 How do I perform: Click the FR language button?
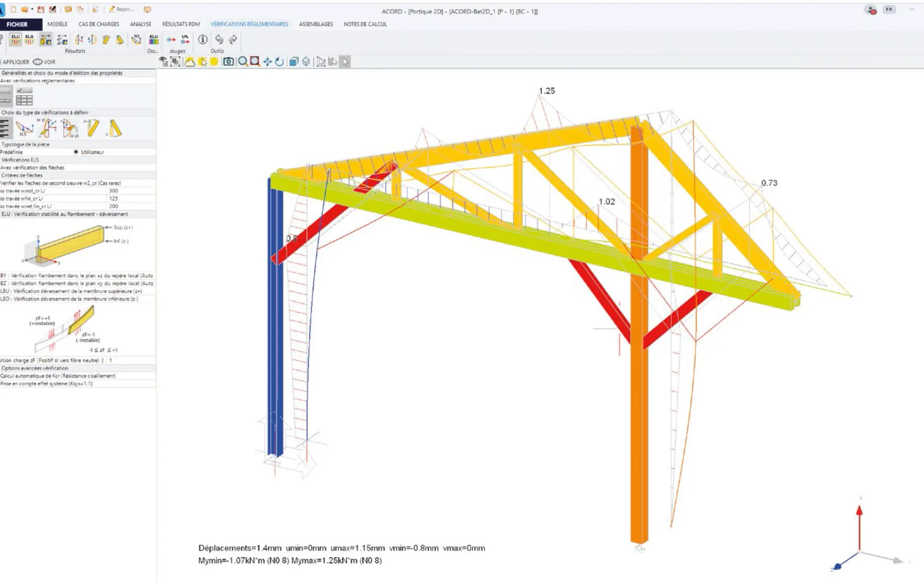click(889, 10)
